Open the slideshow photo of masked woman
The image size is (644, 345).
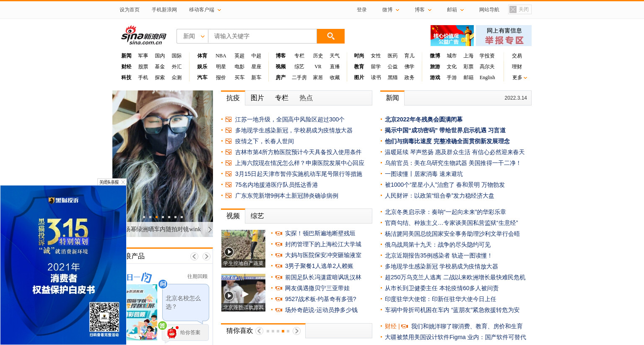point(163,156)
